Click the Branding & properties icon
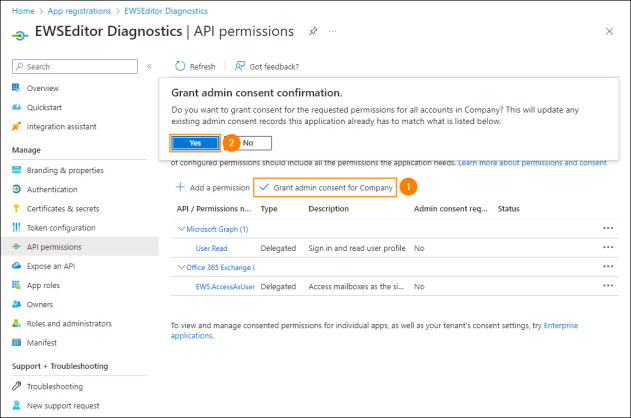Image resolution: width=631 pixels, height=418 pixels. click(16, 170)
